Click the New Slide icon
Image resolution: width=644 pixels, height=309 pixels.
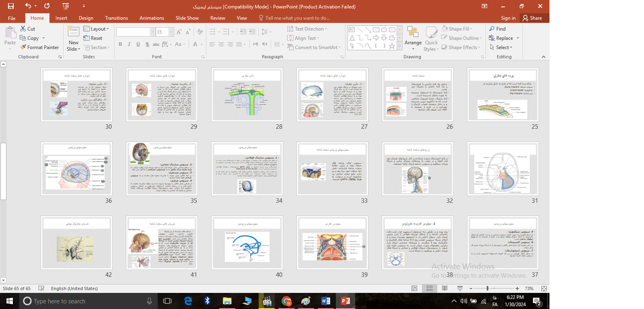pos(73,34)
